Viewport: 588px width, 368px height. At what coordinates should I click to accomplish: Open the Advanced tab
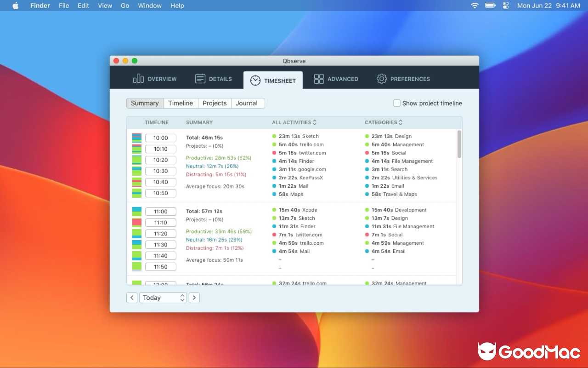pyautogui.click(x=336, y=79)
